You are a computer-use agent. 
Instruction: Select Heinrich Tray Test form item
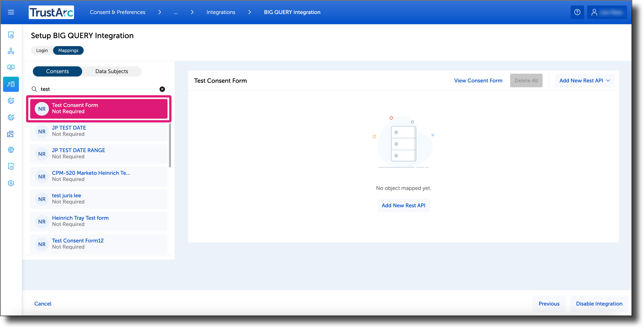[x=99, y=221]
